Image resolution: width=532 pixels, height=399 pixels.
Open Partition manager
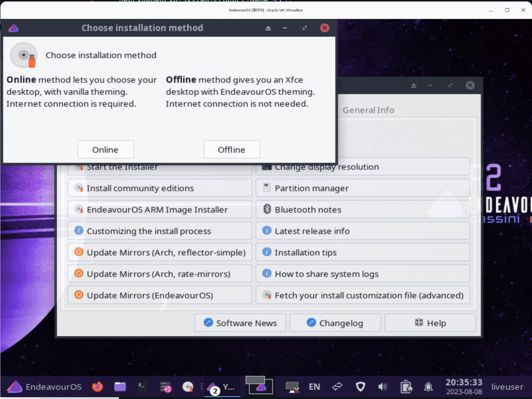(363, 188)
